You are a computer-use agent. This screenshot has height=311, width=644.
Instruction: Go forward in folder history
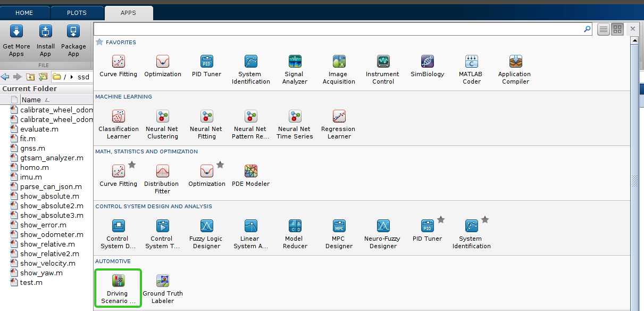coord(17,77)
